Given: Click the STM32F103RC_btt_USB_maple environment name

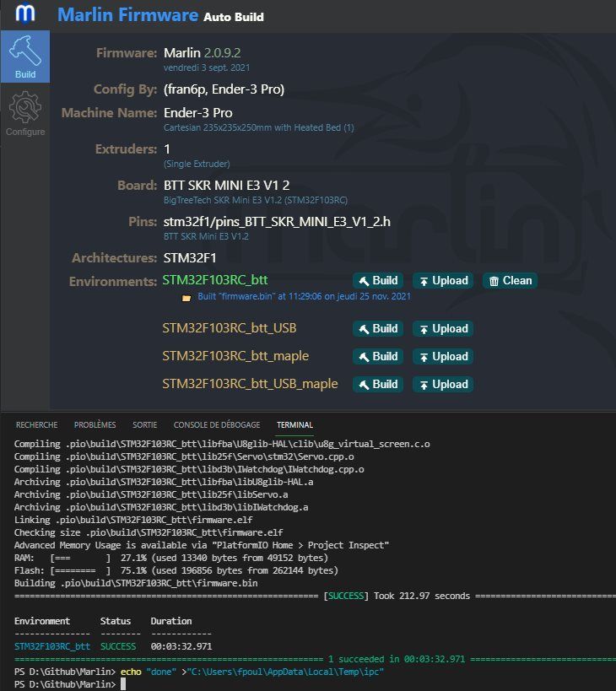Looking at the screenshot, I should click(x=250, y=383).
